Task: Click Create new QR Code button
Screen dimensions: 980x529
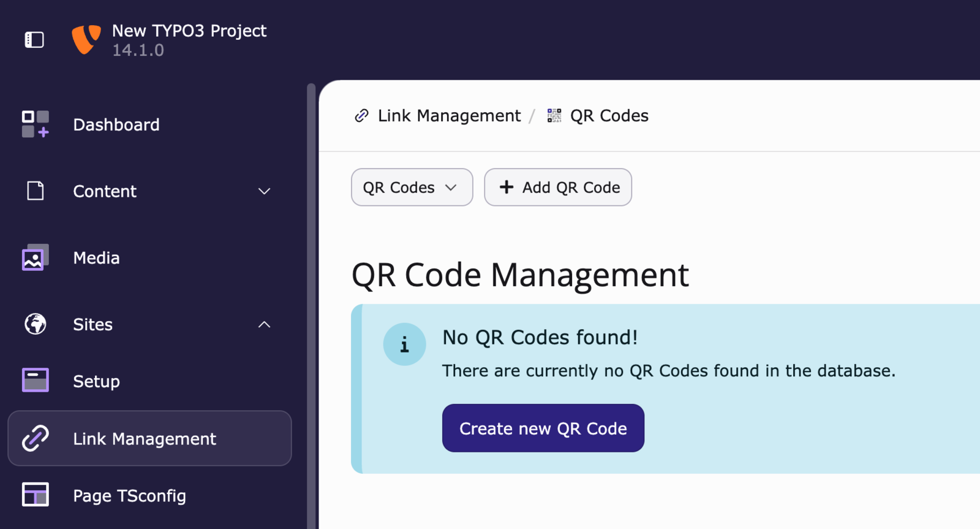Action: pyautogui.click(x=543, y=428)
